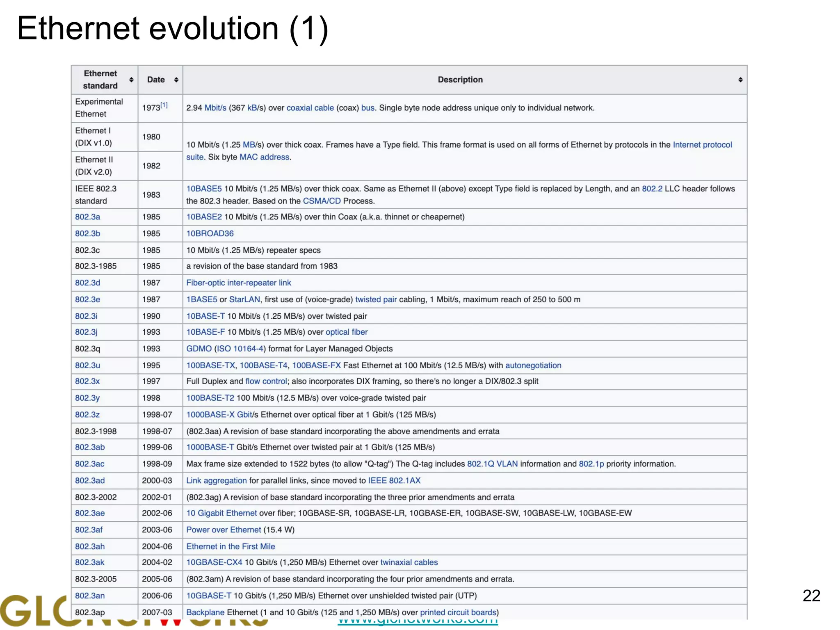Follow the MAC address link
Screen dimensions: 840x630
click(x=265, y=157)
